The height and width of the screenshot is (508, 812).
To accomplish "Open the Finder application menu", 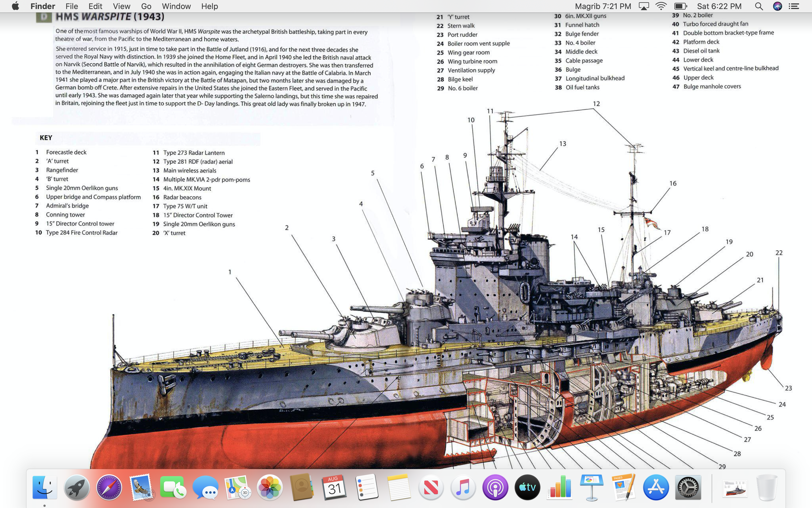I will [x=43, y=6].
